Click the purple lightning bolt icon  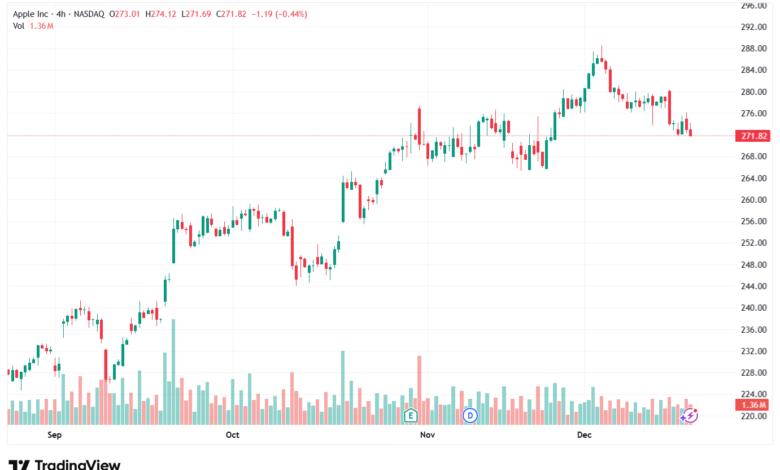690,415
